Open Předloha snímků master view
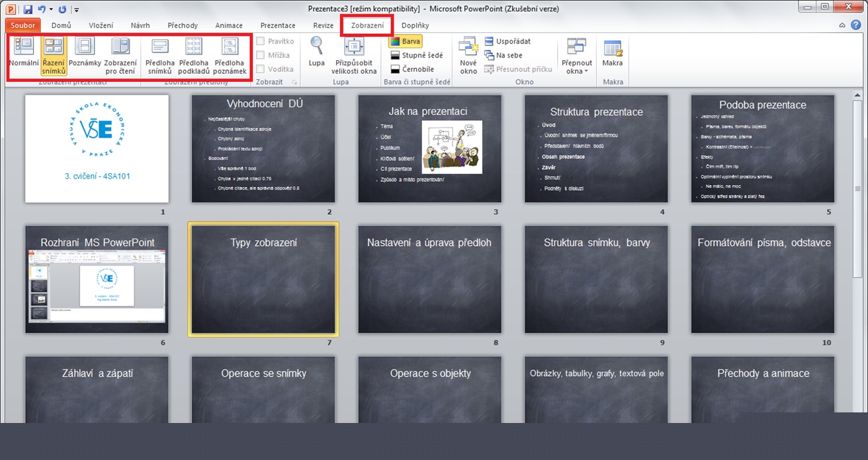This screenshot has height=460, width=868. (159, 55)
